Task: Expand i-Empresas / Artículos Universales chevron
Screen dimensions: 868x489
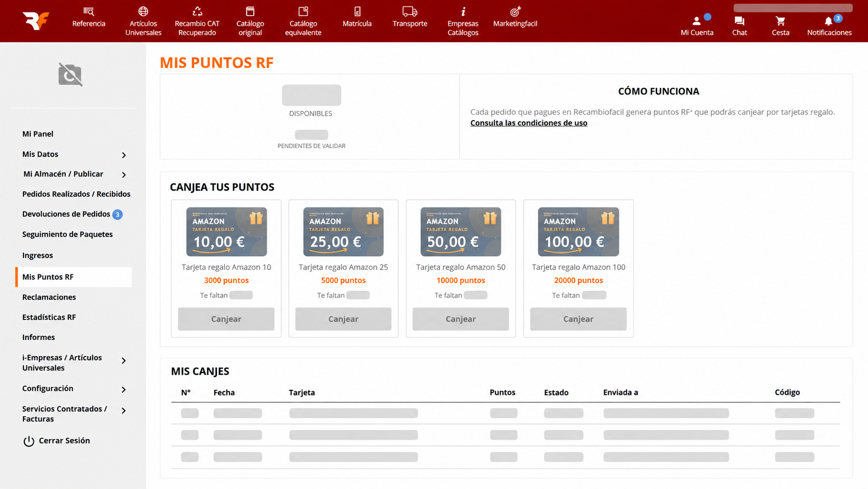Action: pyautogui.click(x=124, y=361)
